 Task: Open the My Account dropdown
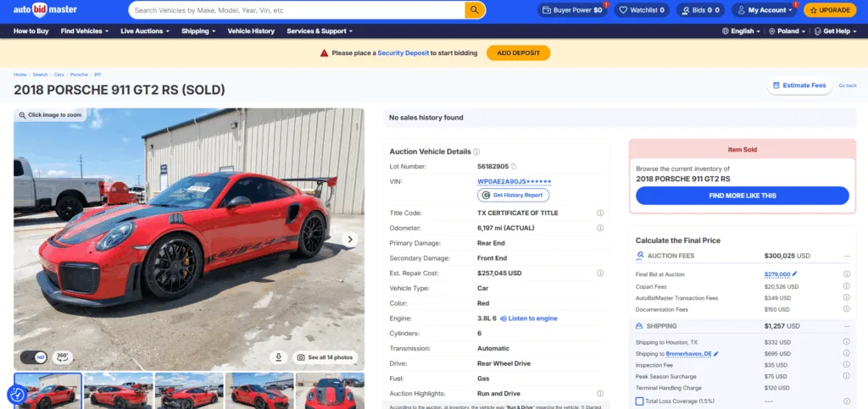click(765, 10)
